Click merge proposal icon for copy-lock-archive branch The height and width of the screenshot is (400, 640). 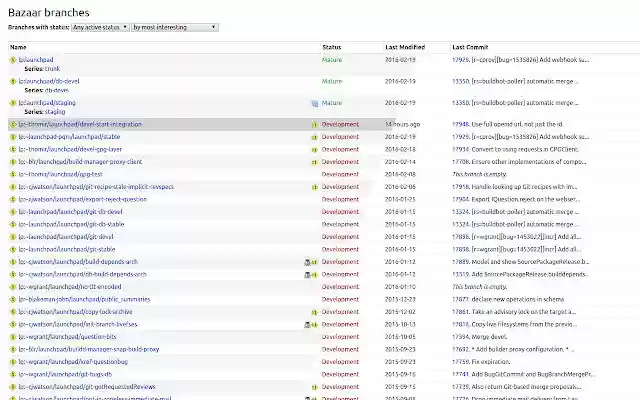click(x=315, y=312)
